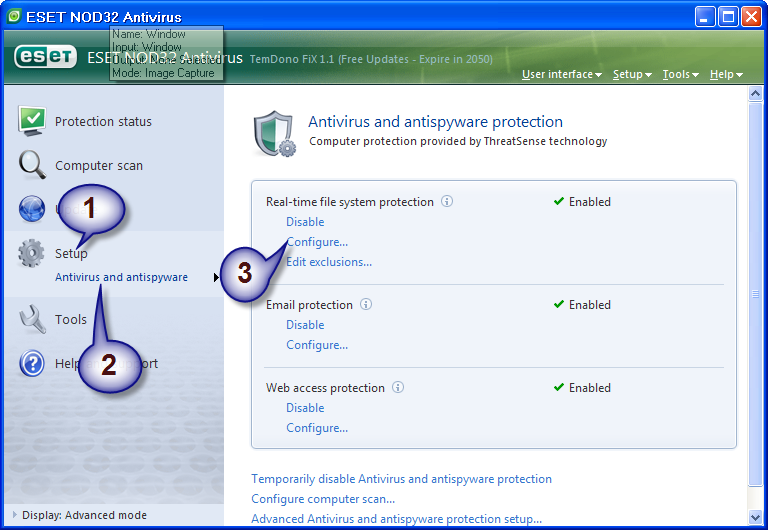Click the Help and support question icon
This screenshot has height=530, width=768.
(32, 363)
